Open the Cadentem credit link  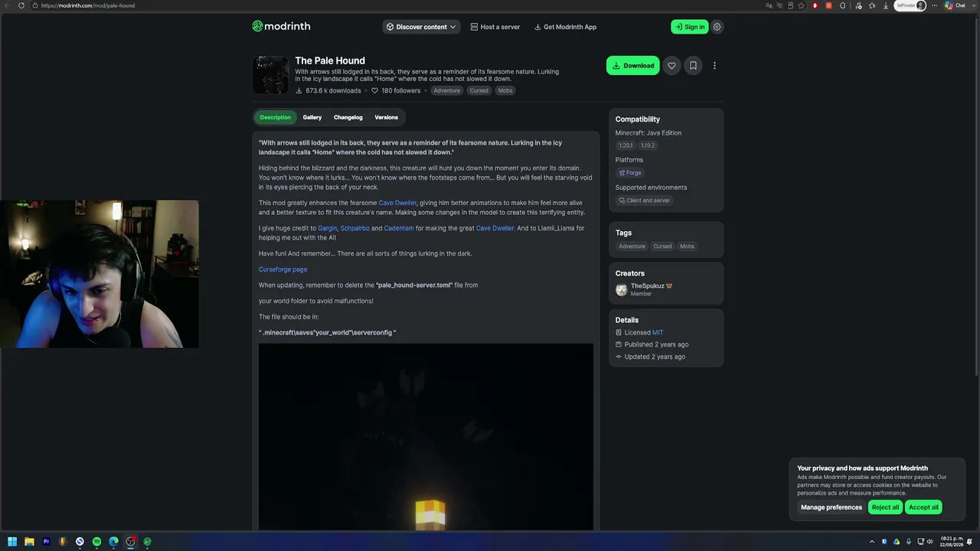tap(399, 228)
